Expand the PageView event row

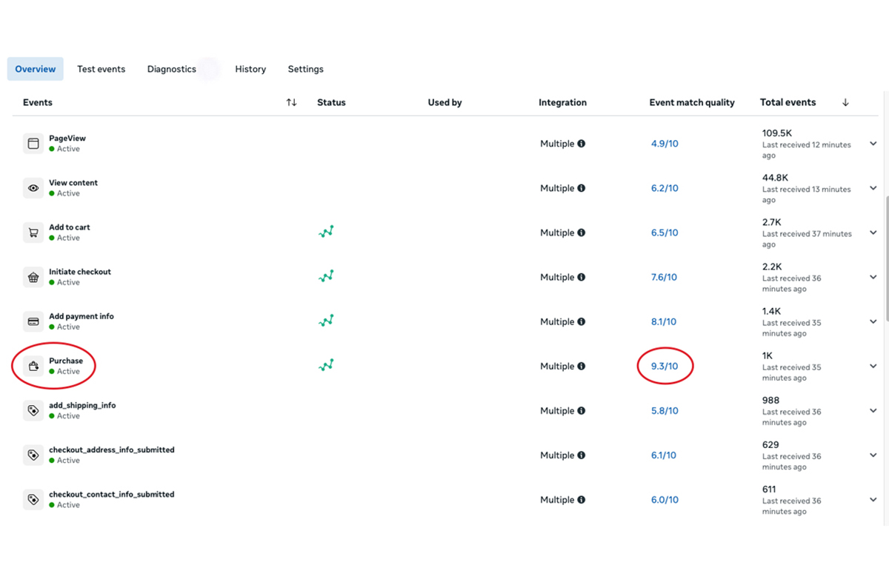click(873, 144)
